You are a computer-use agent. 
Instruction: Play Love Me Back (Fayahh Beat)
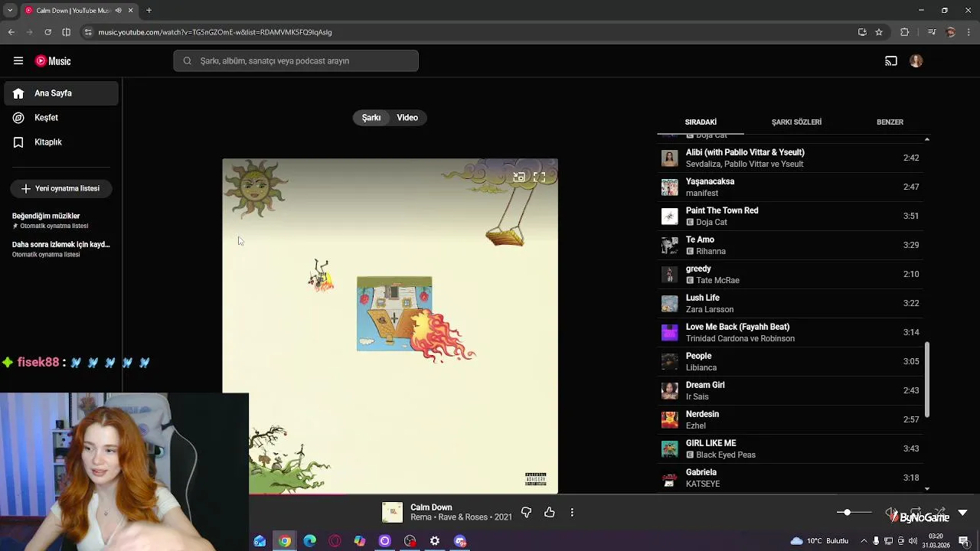[790, 332]
